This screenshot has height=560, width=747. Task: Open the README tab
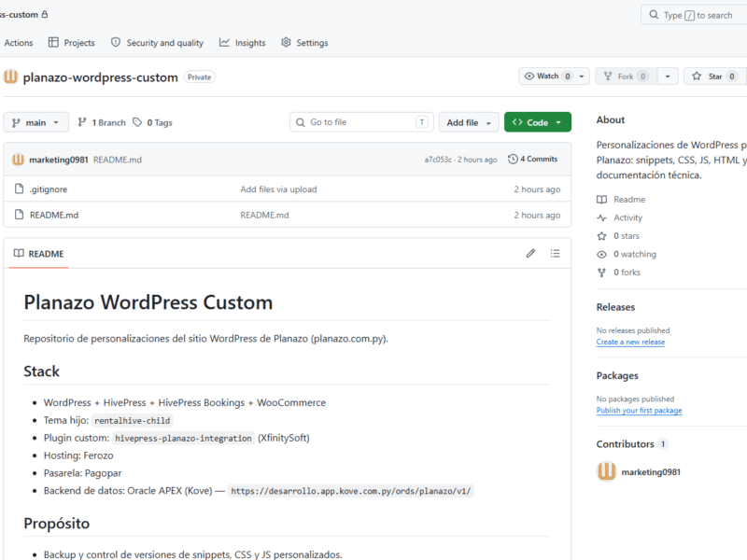[x=38, y=254]
